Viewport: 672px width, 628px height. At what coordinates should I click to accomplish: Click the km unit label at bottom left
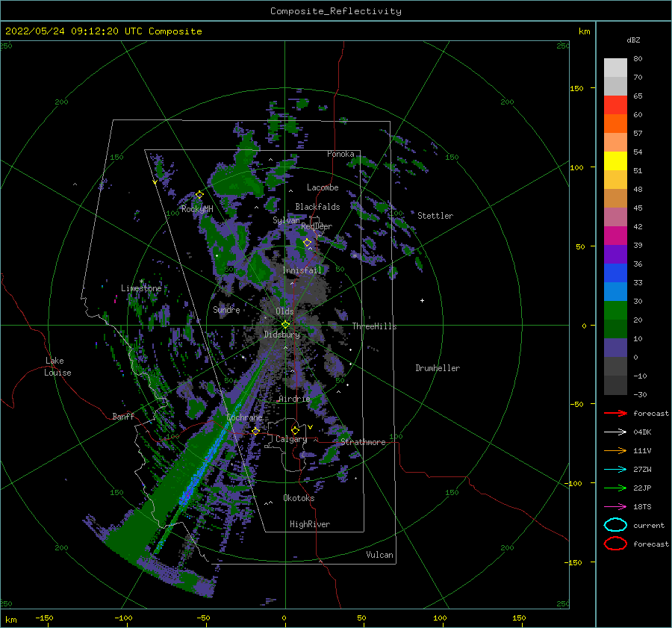[10, 620]
